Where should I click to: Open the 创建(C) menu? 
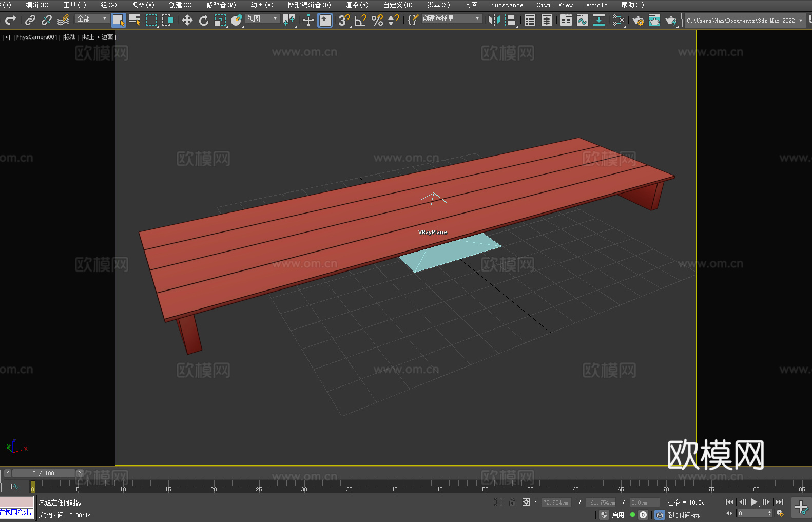[180, 5]
